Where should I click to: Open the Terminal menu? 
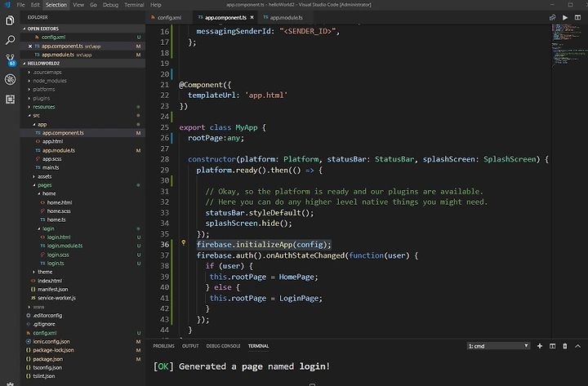coord(134,5)
